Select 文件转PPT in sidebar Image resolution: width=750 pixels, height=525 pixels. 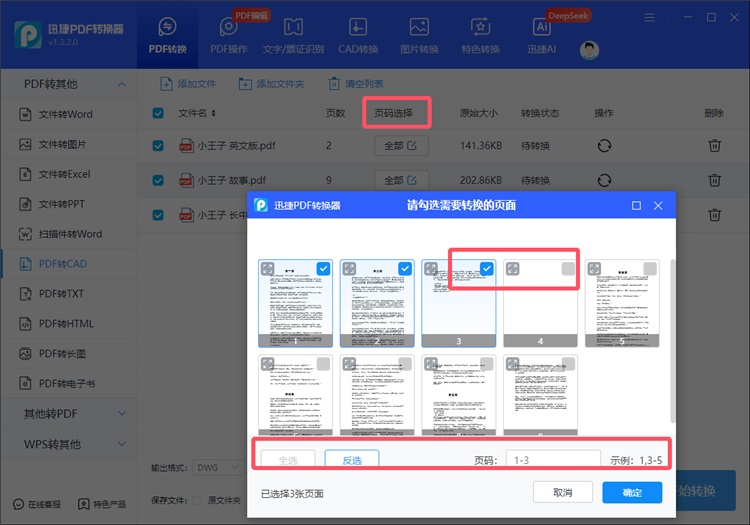69,204
